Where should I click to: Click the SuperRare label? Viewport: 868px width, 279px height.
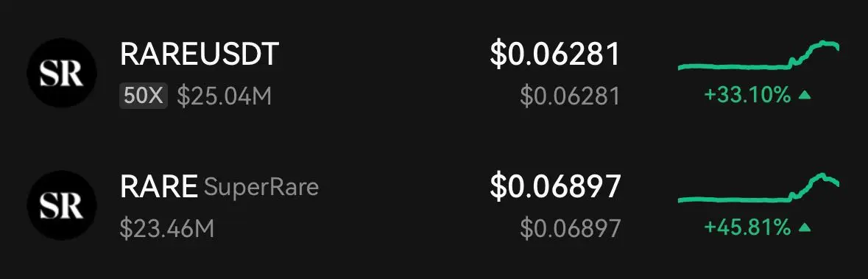(261, 188)
